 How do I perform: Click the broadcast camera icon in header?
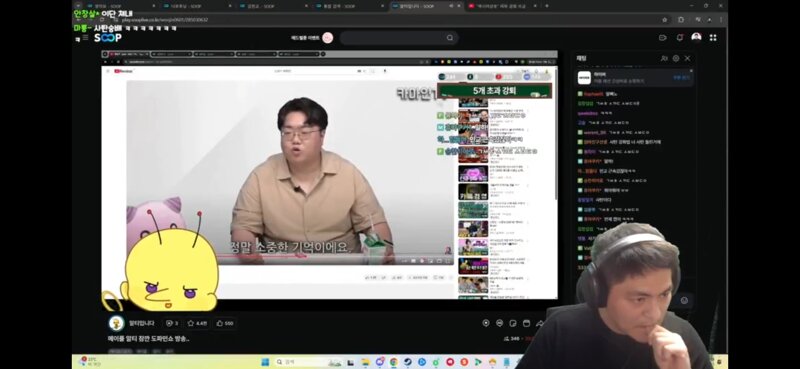click(663, 37)
